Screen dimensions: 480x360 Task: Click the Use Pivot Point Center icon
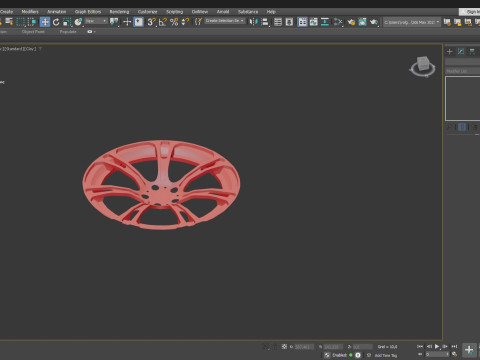[x=114, y=22]
